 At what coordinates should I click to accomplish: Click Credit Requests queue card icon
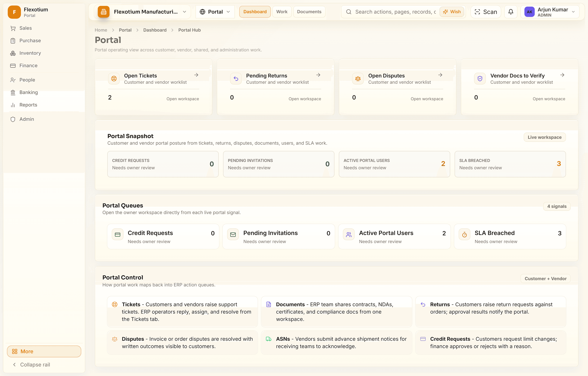[117, 235]
